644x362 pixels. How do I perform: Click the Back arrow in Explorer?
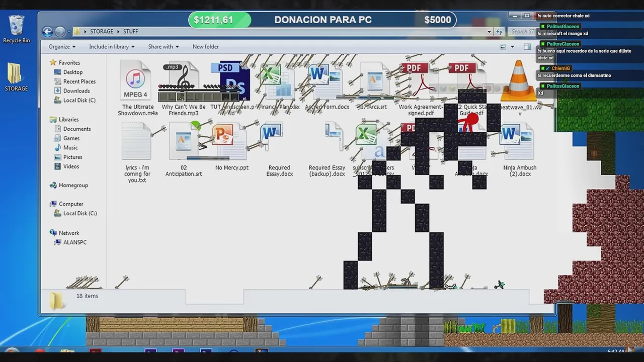point(48,32)
